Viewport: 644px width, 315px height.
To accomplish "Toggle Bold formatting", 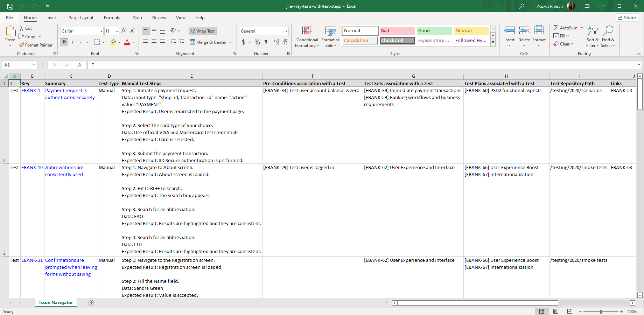I will click(x=64, y=42).
